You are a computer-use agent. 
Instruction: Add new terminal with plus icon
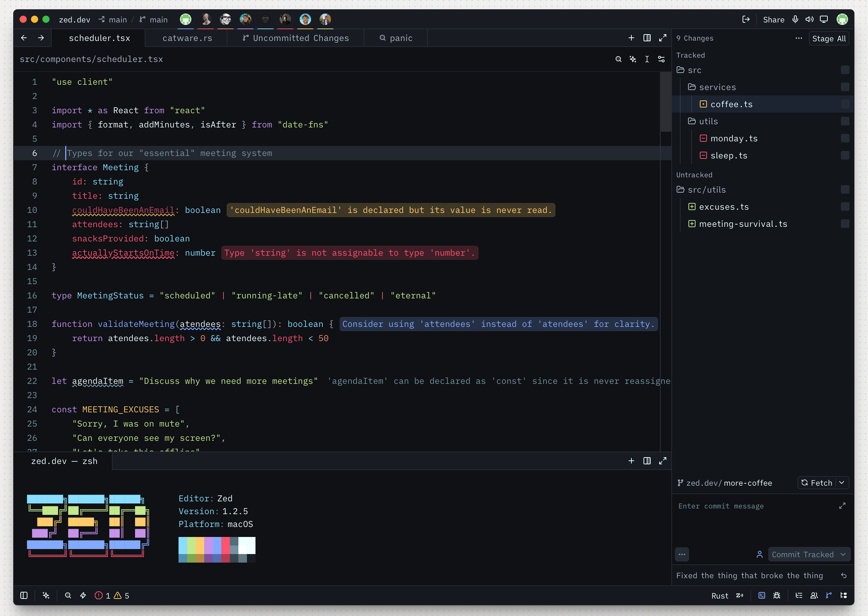point(631,460)
